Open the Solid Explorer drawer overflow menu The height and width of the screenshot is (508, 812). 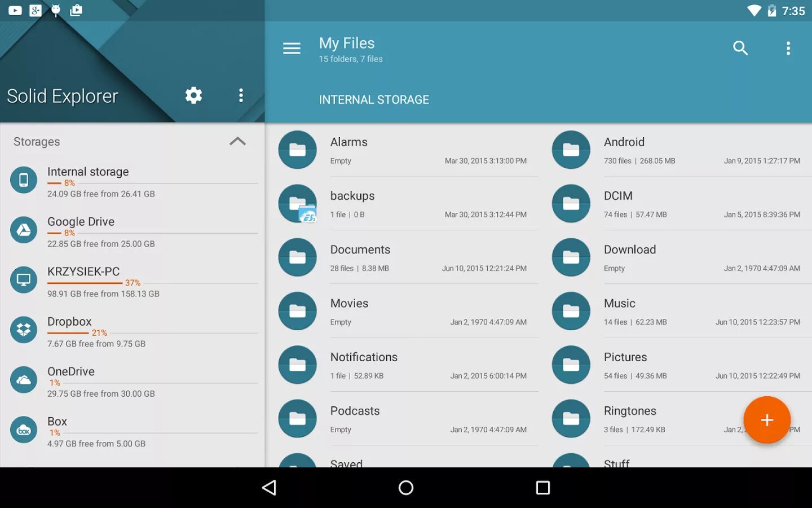(241, 95)
